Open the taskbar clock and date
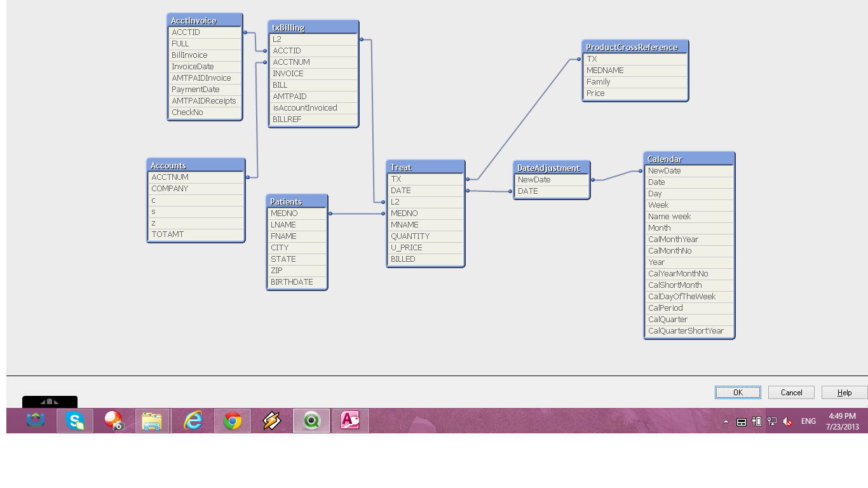The width and height of the screenshot is (868, 488). [x=842, y=421]
